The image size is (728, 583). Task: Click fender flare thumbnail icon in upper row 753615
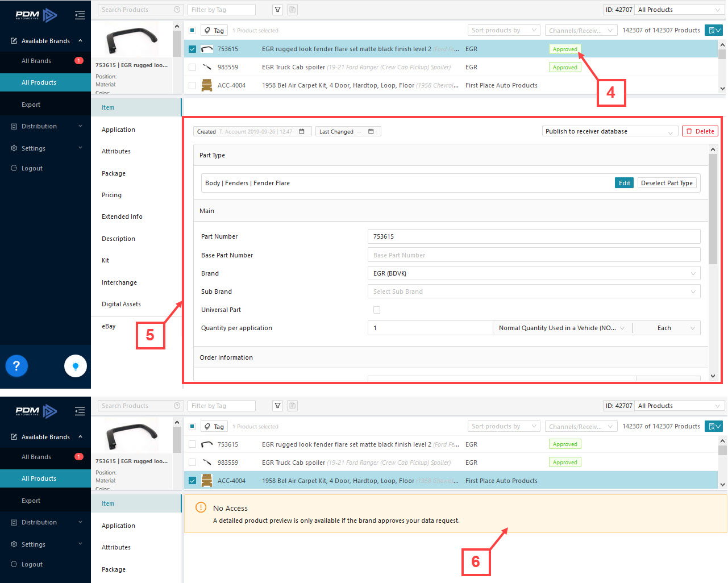pos(207,49)
